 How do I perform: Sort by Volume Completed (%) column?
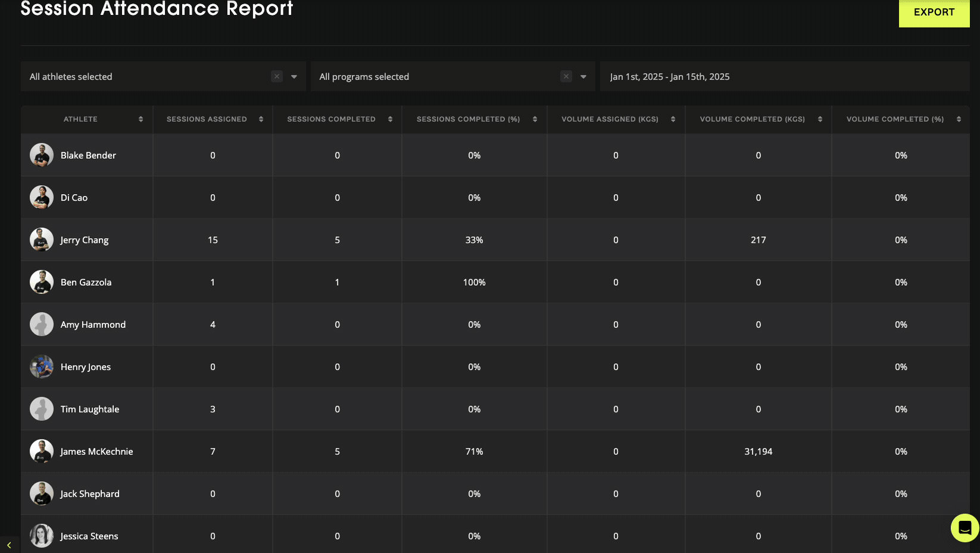click(x=959, y=119)
